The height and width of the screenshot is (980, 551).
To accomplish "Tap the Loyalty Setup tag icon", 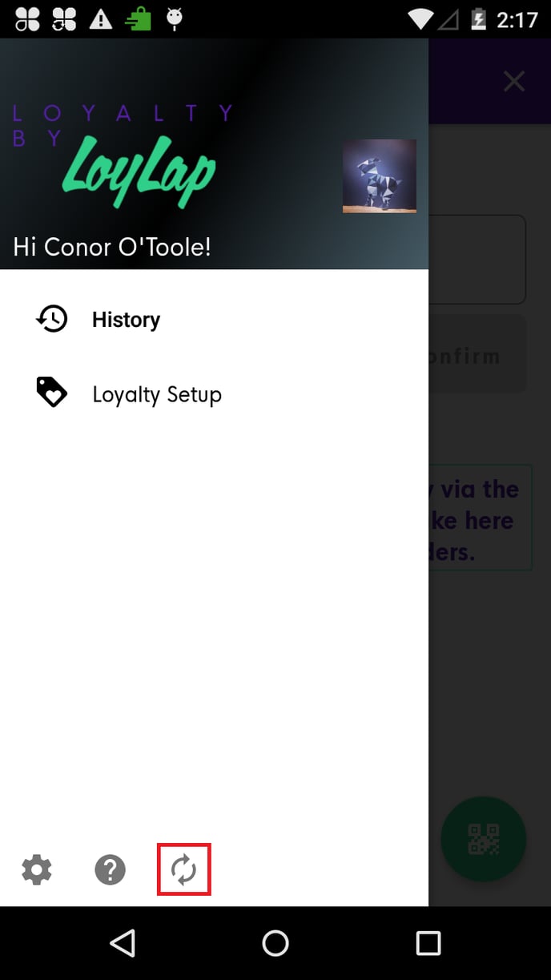I will click(x=52, y=393).
